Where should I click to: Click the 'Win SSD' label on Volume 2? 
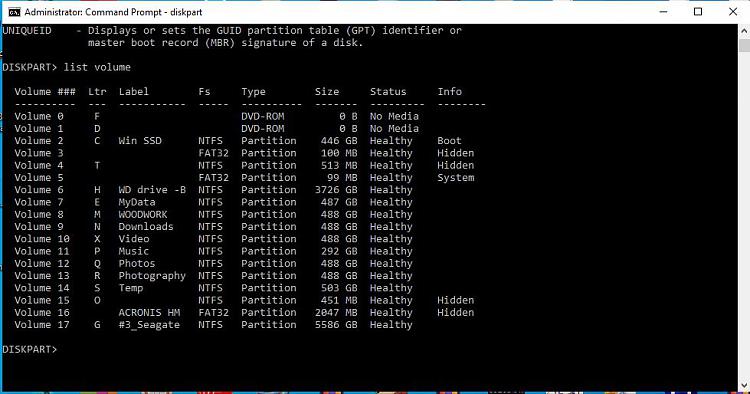coord(140,141)
